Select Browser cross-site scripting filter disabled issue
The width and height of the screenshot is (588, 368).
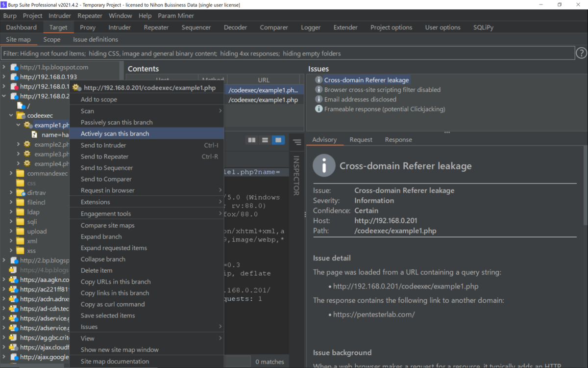pyautogui.click(x=382, y=90)
